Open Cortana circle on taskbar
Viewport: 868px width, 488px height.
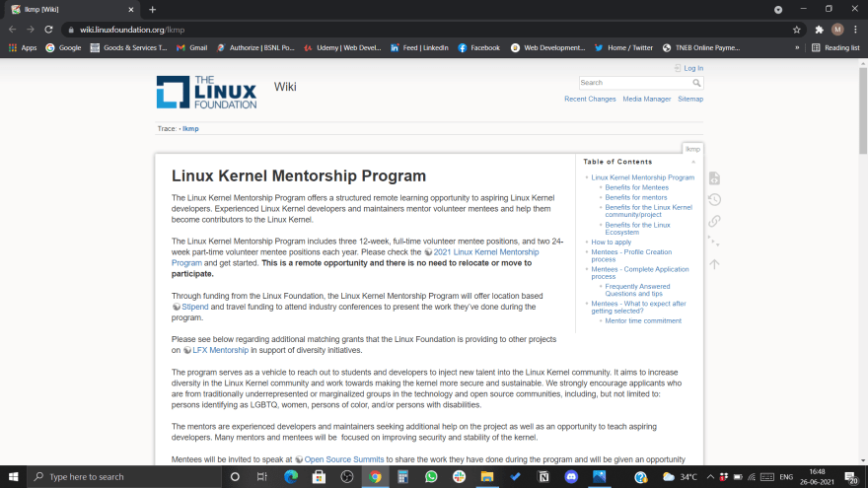pos(235,476)
